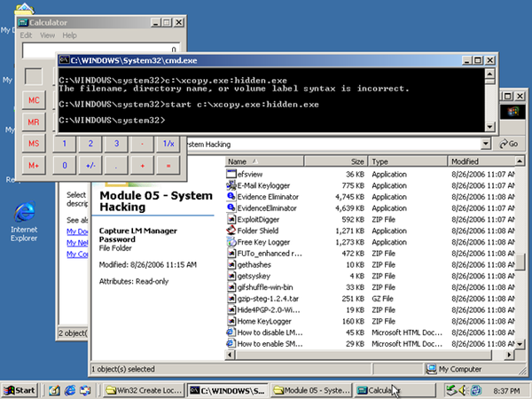532x399 pixels.
Task: Switch to Module 05 taskbar window
Action: [x=312, y=390]
